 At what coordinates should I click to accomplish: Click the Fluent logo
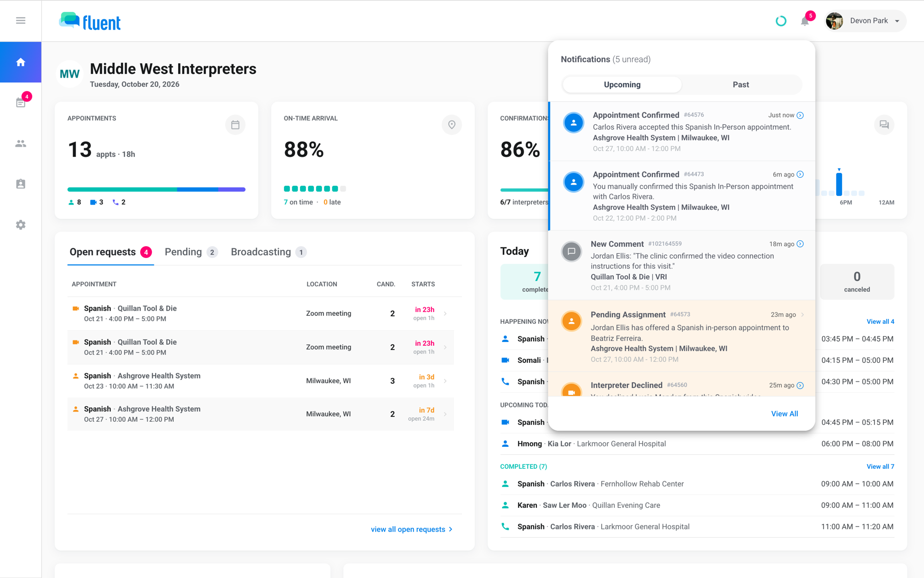coord(90,21)
